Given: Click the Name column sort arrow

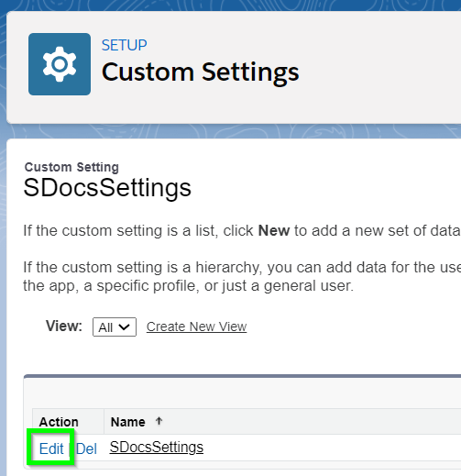Looking at the screenshot, I should 159,421.
